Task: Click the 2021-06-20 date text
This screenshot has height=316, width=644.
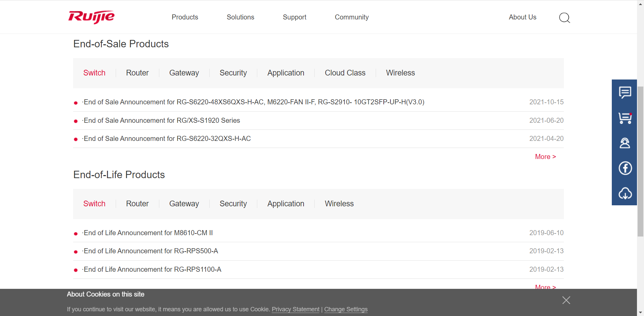Action: 546,120
